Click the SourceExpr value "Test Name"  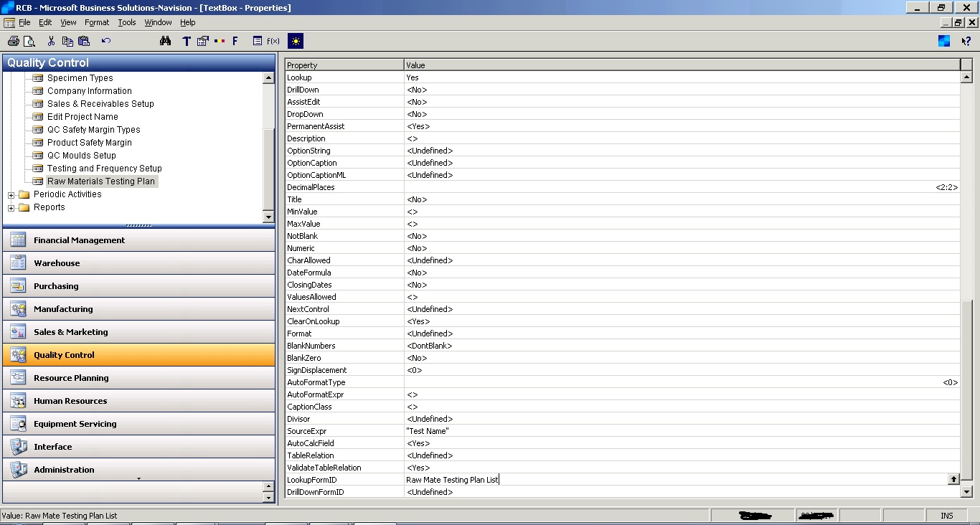click(x=428, y=431)
